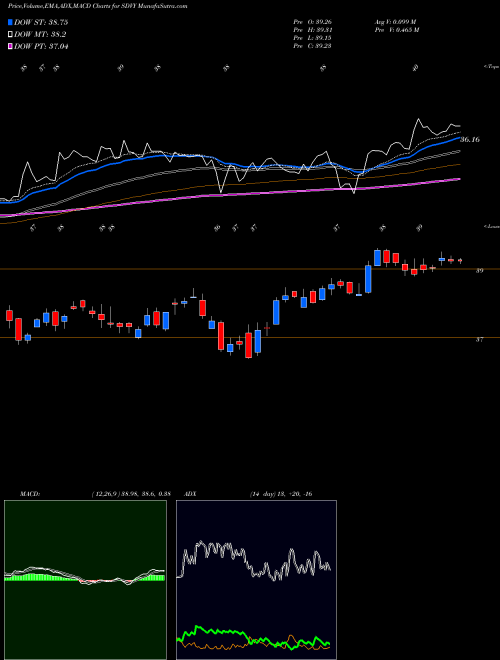This screenshot has height=660, width=500.
Task: Open the green MACD histogram chart panel
Action: [x=85, y=580]
